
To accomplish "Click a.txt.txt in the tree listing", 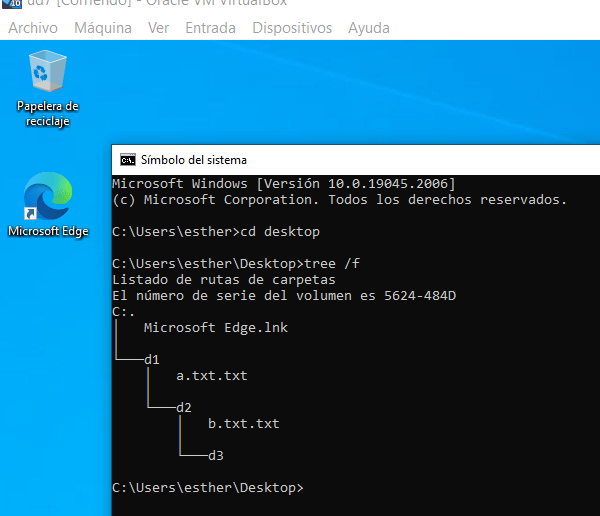I will (211, 376).
